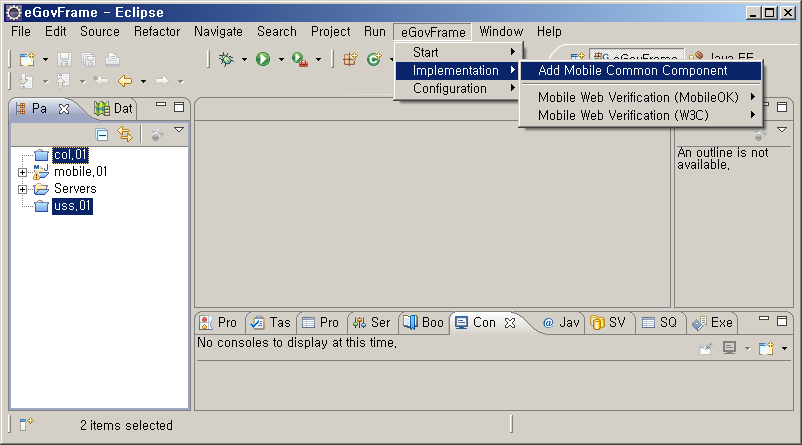Click the Open Perspective icon

pos(576,59)
